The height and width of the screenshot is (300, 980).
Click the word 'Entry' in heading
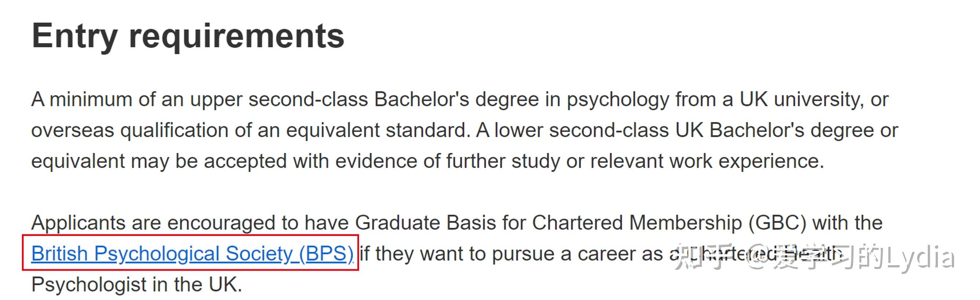pyautogui.click(x=74, y=36)
